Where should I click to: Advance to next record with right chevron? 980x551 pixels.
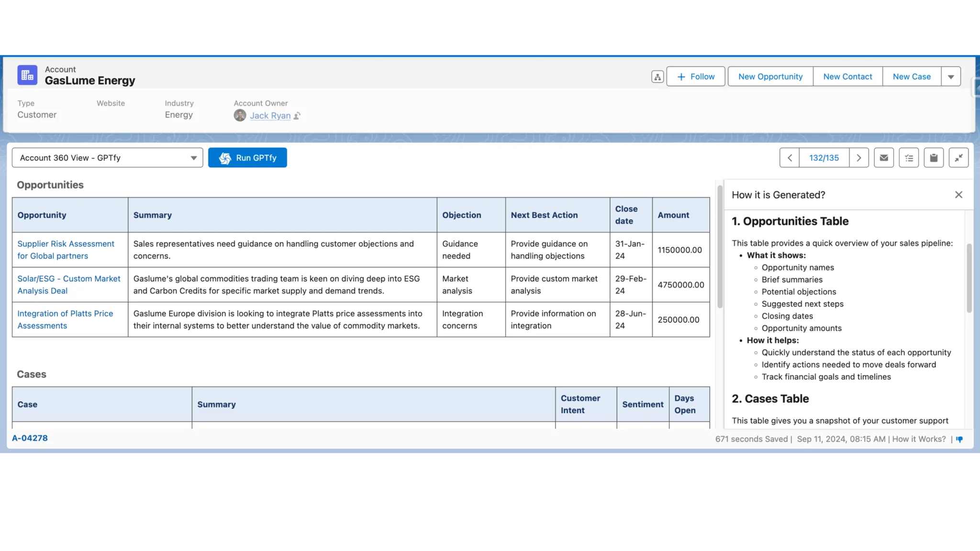click(x=859, y=157)
